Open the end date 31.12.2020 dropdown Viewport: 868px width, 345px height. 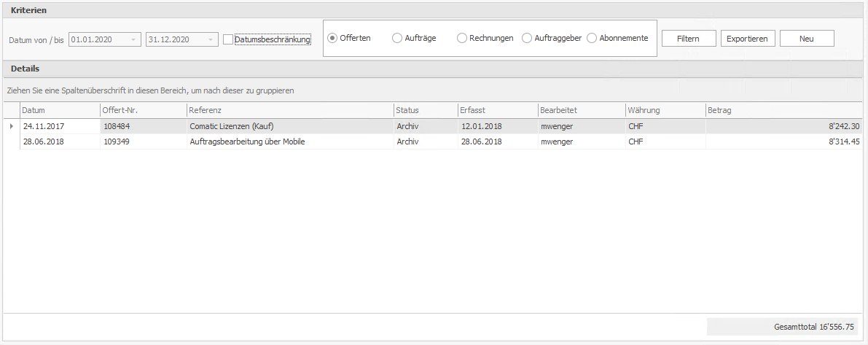coord(211,39)
